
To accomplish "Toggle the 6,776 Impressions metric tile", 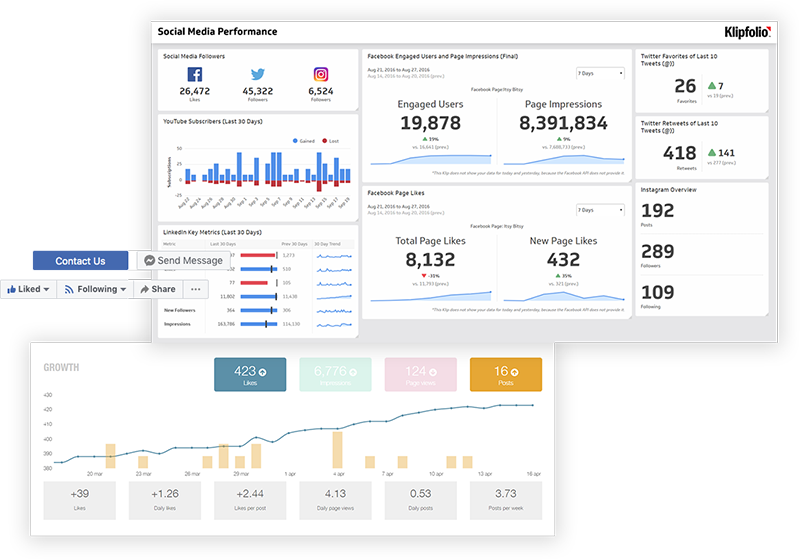I will click(335, 375).
